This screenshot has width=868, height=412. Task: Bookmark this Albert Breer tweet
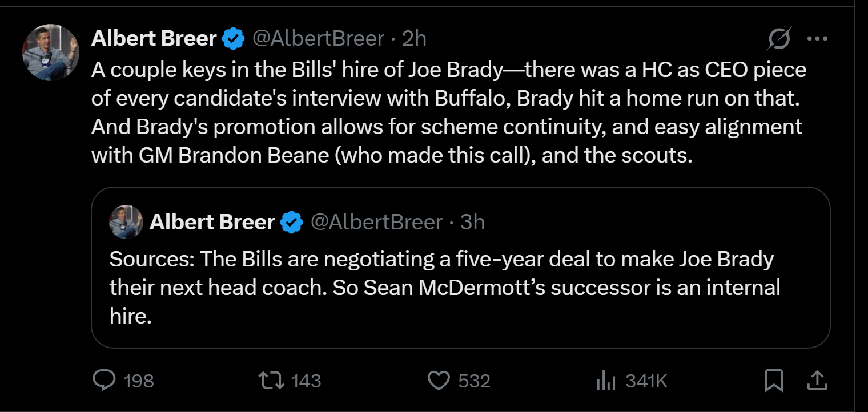click(774, 381)
